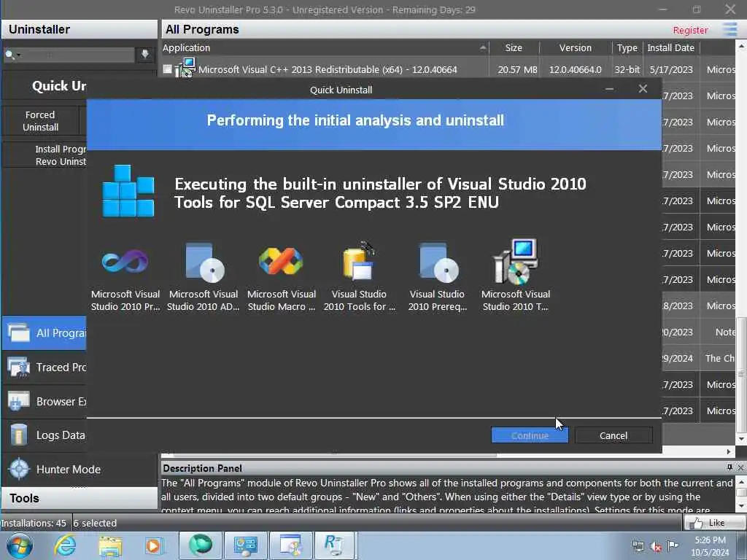Click the Microsoft Visual Studio Macro icon
Screen dimensions: 747x560
[x=281, y=262]
